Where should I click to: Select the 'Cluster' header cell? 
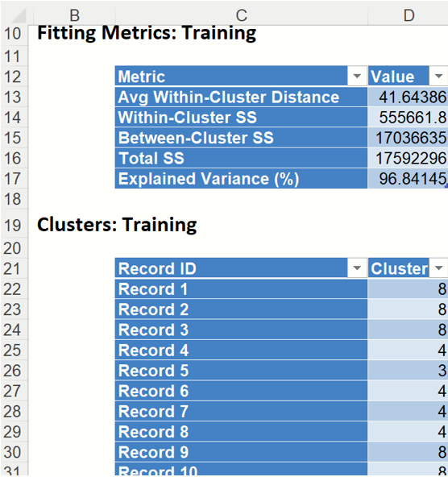[x=408, y=268]
